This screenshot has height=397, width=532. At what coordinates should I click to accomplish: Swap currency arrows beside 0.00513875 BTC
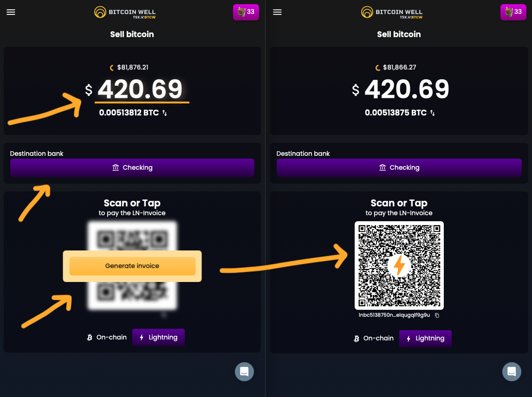click(x=433, y=113)
